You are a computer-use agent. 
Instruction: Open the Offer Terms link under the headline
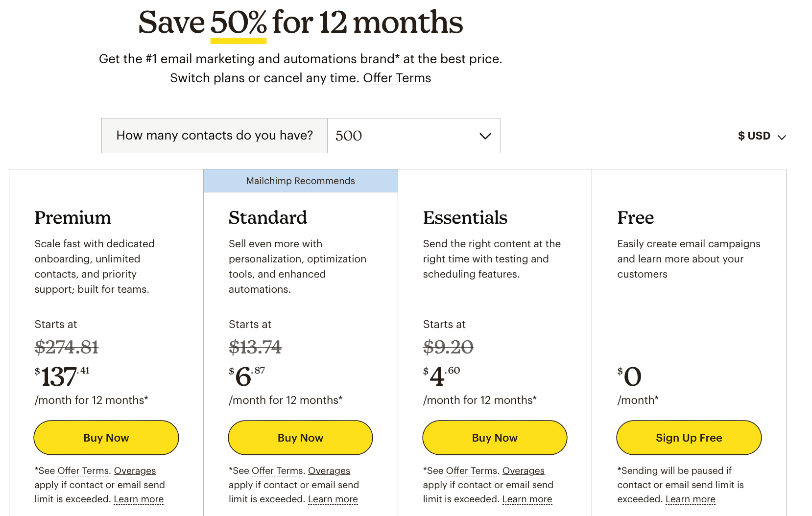[x=397, y=77]
